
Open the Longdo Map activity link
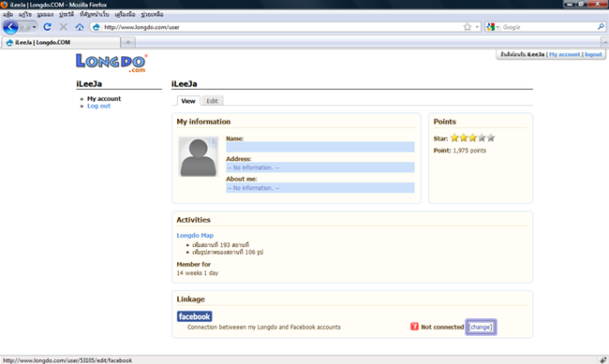click(195, 236)
